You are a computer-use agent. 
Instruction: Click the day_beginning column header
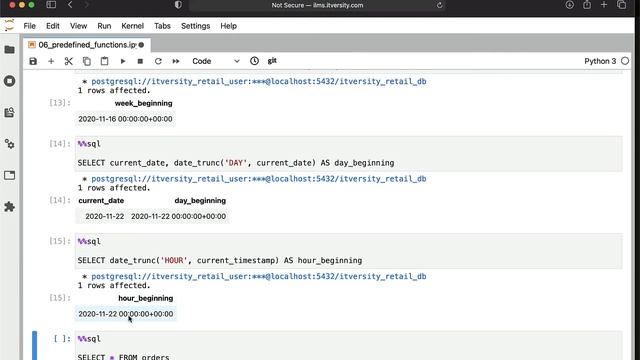[x=200, y=201]
